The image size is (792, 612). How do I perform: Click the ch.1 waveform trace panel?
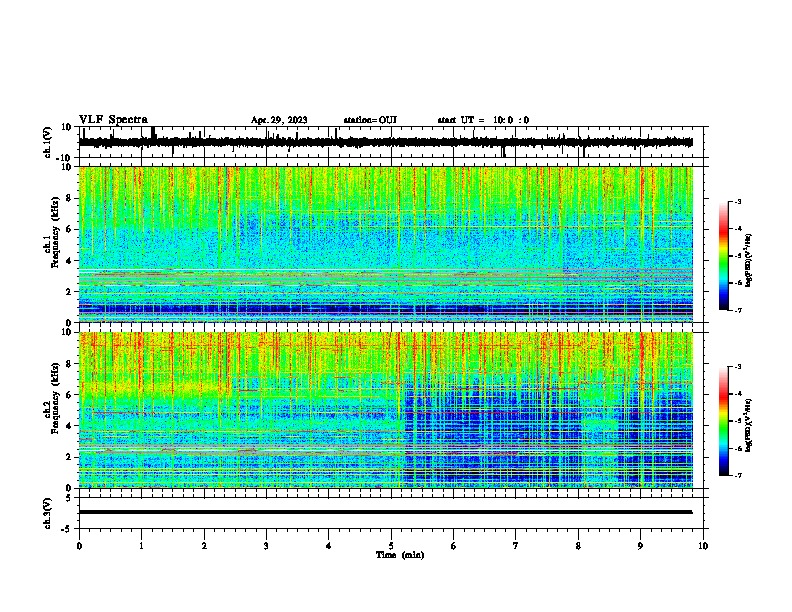click(x=393, y=142)
